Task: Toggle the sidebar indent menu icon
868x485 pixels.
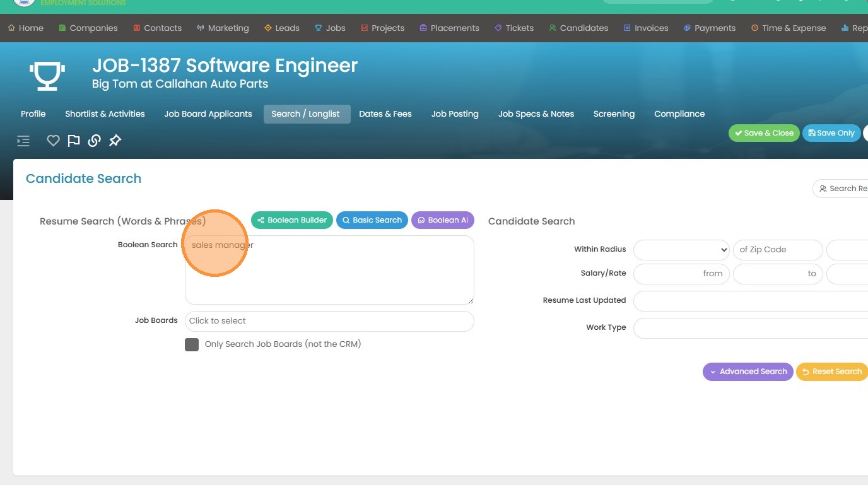Action: [23, 141]
